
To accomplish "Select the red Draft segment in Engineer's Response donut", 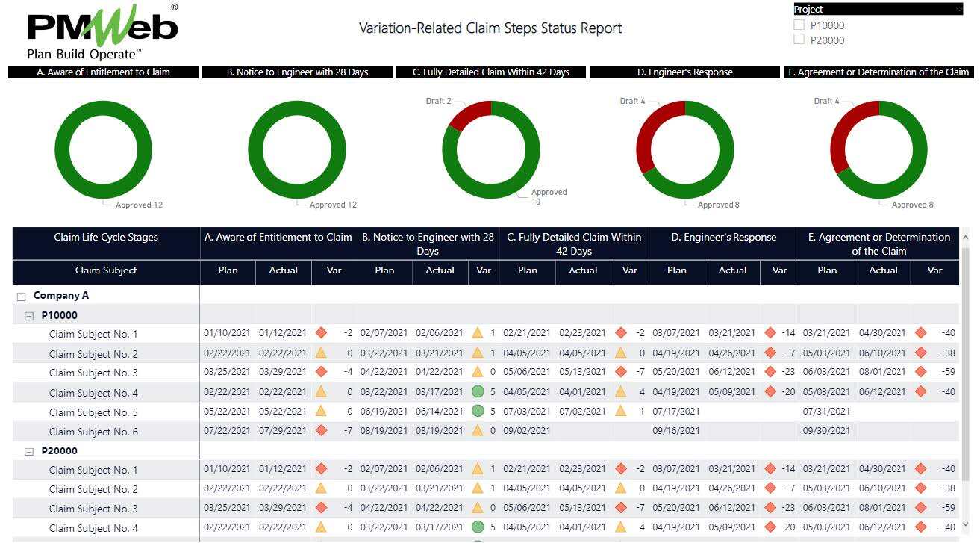I will tap(648, 137).
